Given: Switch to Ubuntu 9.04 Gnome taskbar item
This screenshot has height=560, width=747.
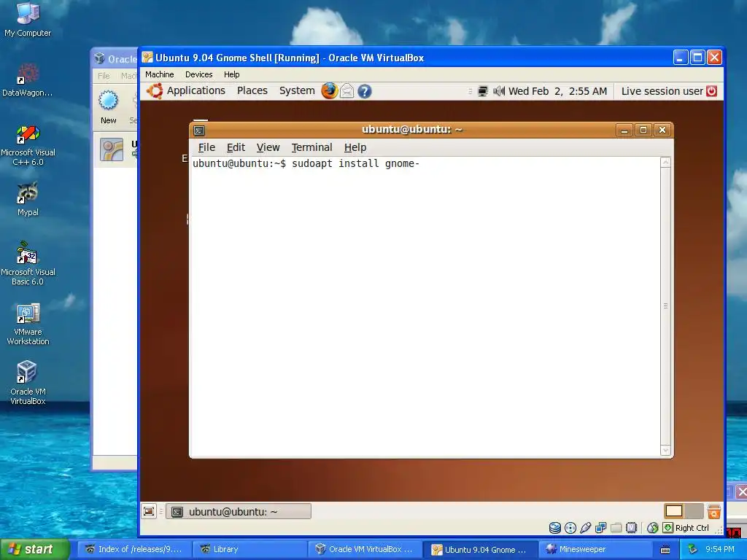Looking at the screenshot, I should (481, 549).
